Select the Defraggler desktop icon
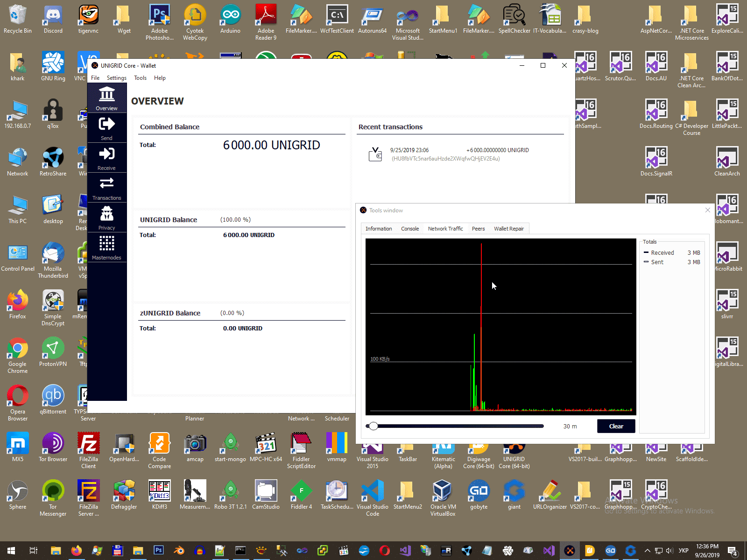 pyautogui.click(x=124, y=495)
